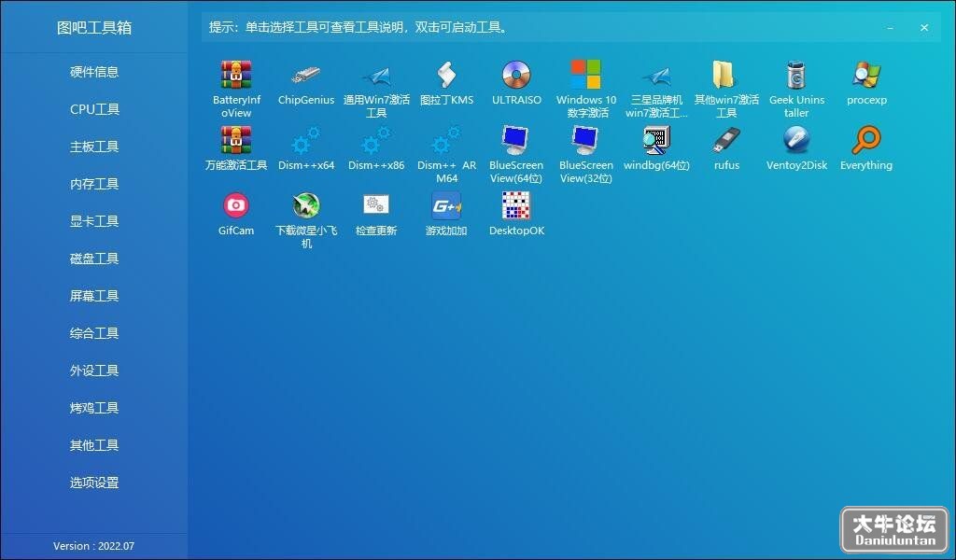Switch to the 磁盘工具 category
The width and height of the screenshot is (956, 560).
[x=94, y=259]
